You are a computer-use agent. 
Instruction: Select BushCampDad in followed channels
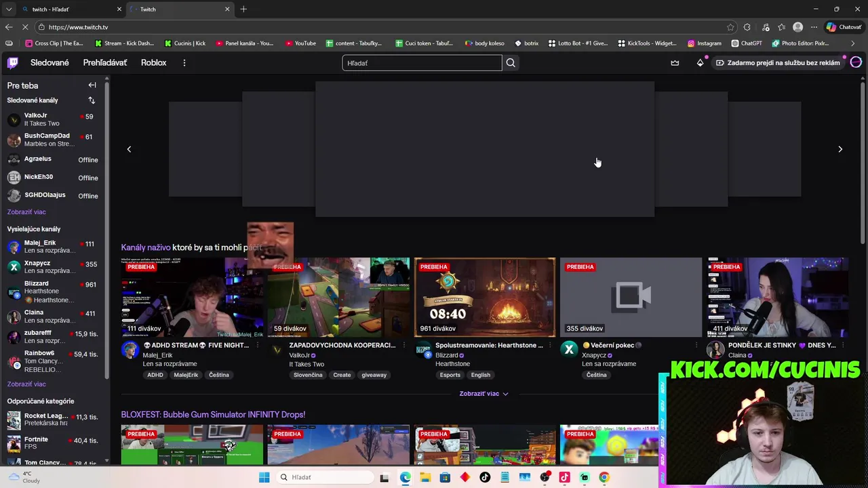point(53,140)
